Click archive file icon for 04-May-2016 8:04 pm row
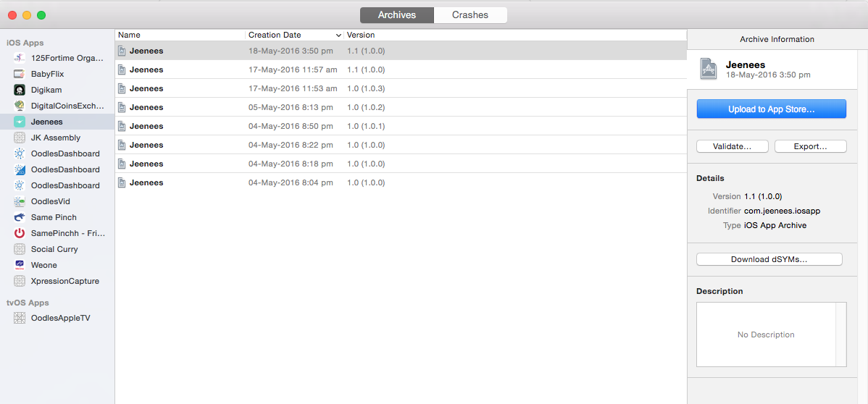The width and height of the screenshot is (868, 404). click(122, 182)
